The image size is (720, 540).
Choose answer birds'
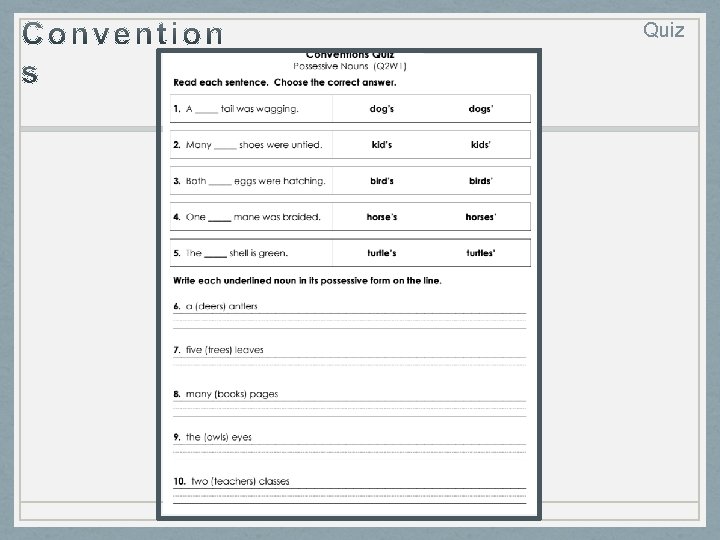481,181
